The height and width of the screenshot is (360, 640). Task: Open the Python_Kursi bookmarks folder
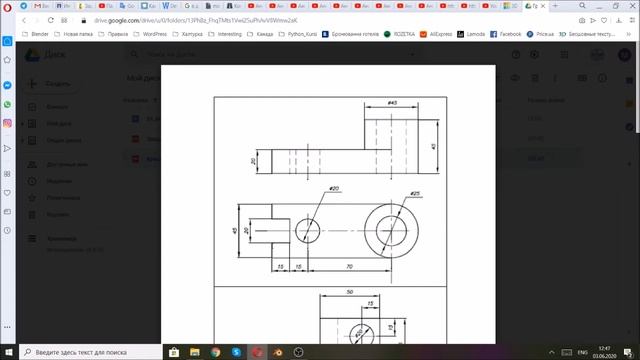(x=298, y=34)
